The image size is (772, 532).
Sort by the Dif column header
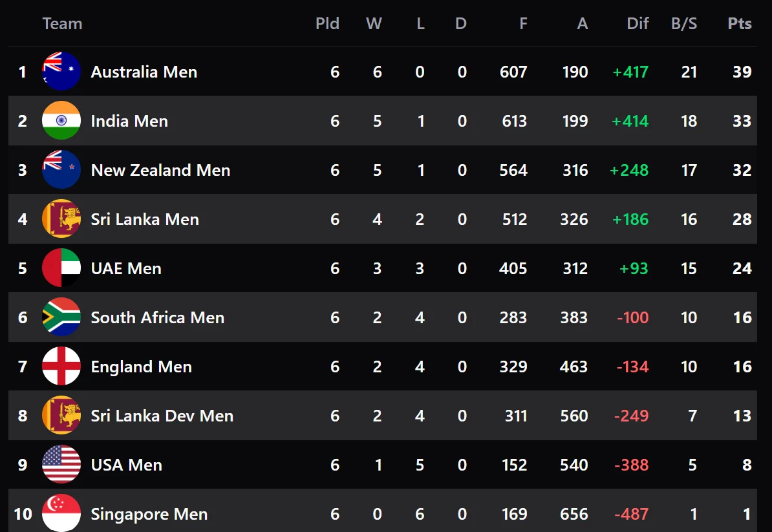[x=638, y=24]
